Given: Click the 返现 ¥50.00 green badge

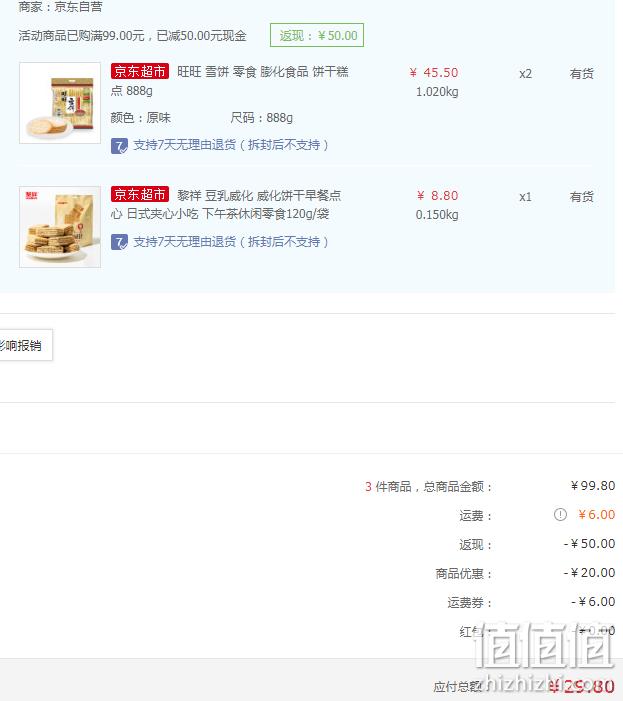Looking at the screenshot, I should [317, 35].
